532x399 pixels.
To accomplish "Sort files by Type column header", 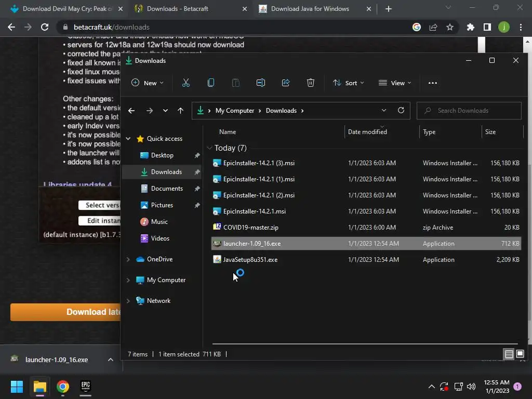I will pyautogui.click(x=429, y=132).
